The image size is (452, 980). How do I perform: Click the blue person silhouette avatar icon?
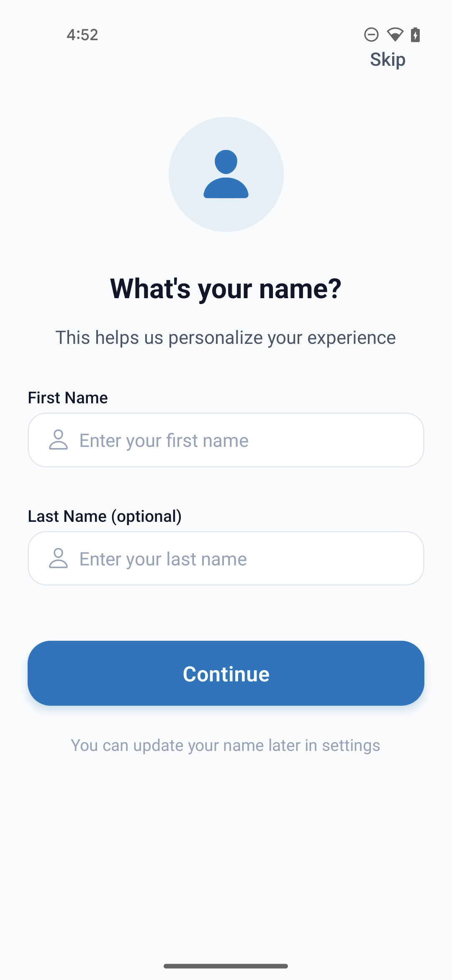pos(226,174)
